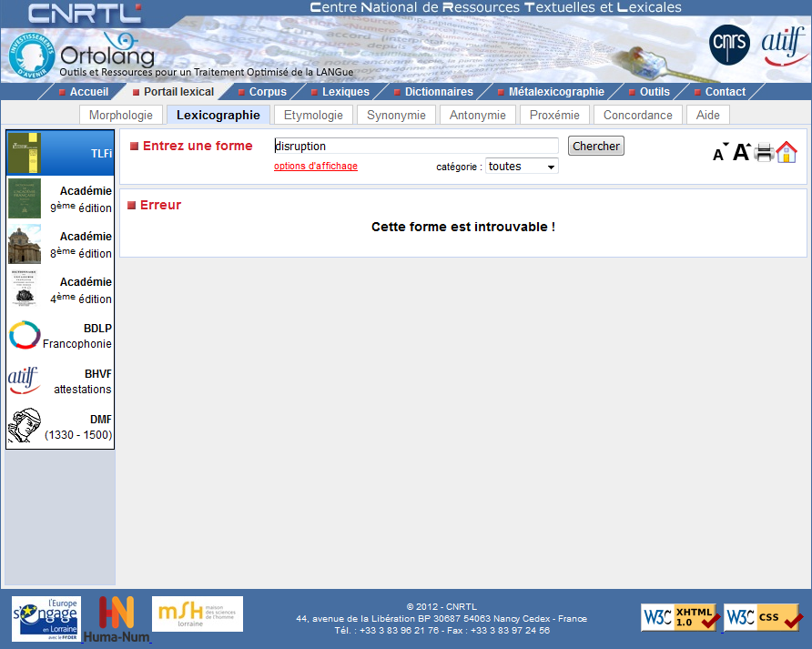The image size is (812, 649).
Task: Open Portail lexical menu item
Action: coord(178,92)
